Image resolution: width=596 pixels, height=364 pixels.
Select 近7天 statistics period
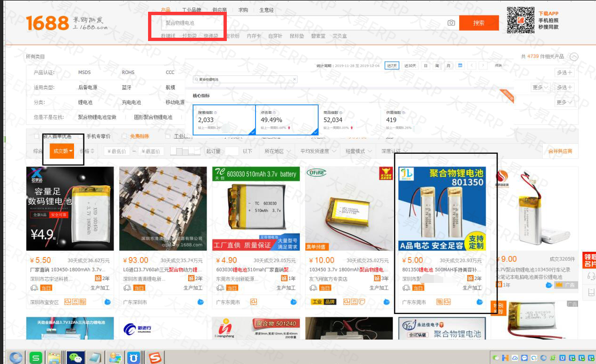[x=392, y=66]
